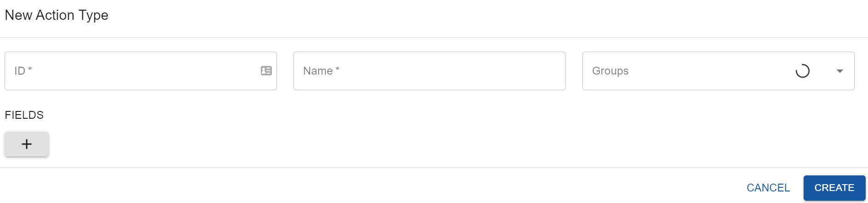This screenshot has height=203, width=868.
Task: Click the ID card icon in ID field
Action: [x=266, y=71]
